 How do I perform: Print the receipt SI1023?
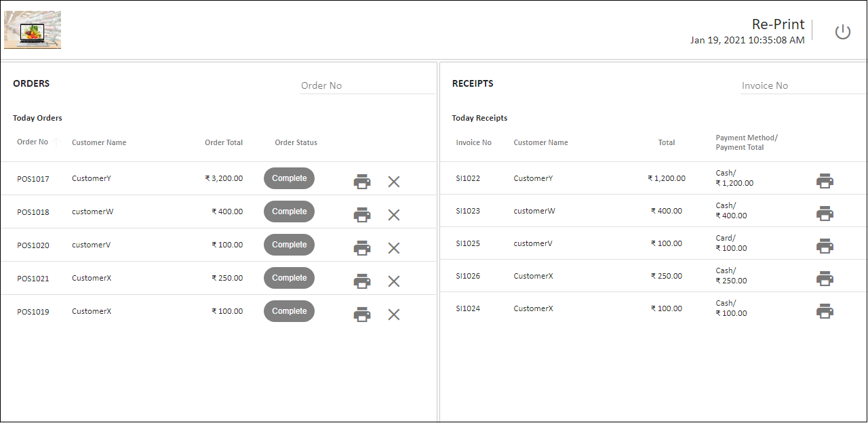tap(825, 213)
